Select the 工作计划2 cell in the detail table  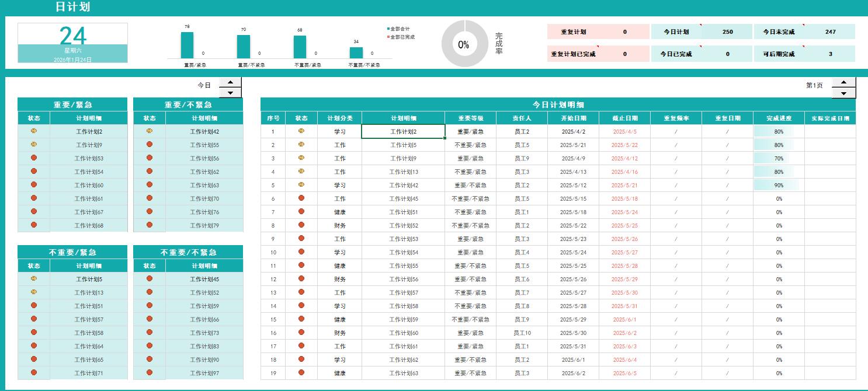point(403,132)
